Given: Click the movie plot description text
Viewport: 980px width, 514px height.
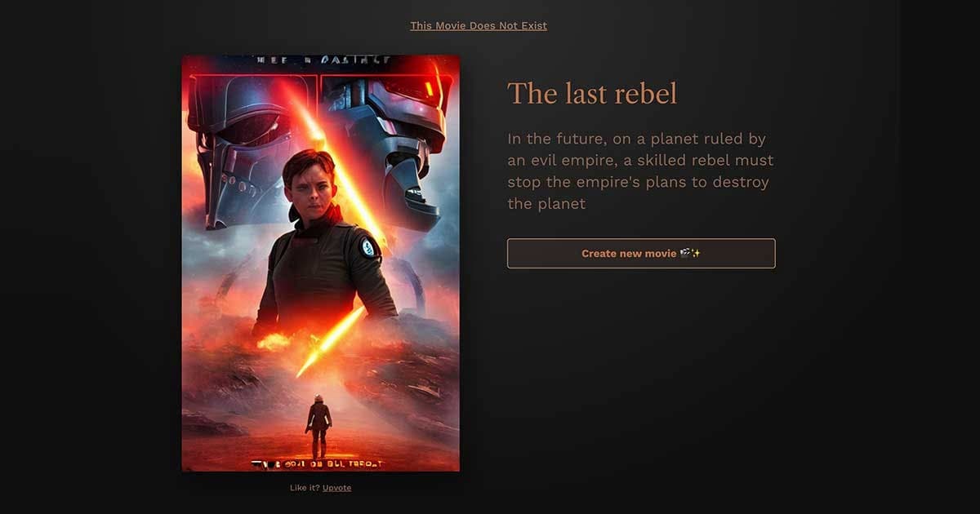Looking at the screenshot, I should click(640, 171).
